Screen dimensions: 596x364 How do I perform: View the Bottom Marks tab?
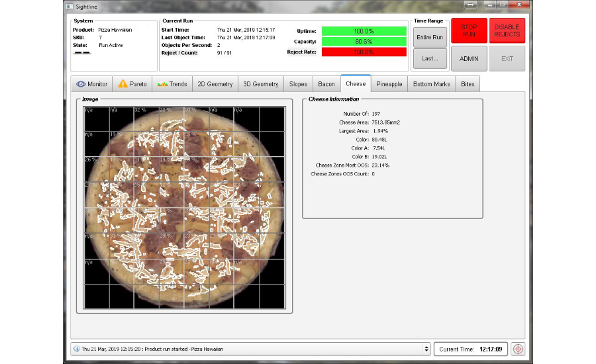(430, 84)
